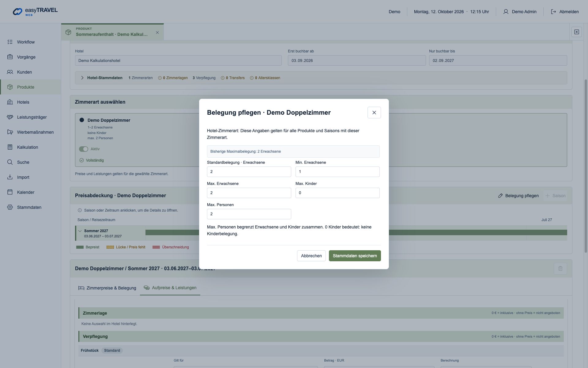Viewport: 588px width, 368px height.
Task: Click the easyTRAVEL logo
Action: click(35, 12)
